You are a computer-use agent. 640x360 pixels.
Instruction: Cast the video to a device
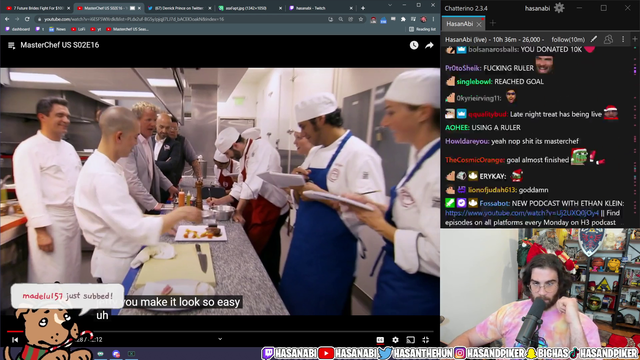tap(411, 340)
